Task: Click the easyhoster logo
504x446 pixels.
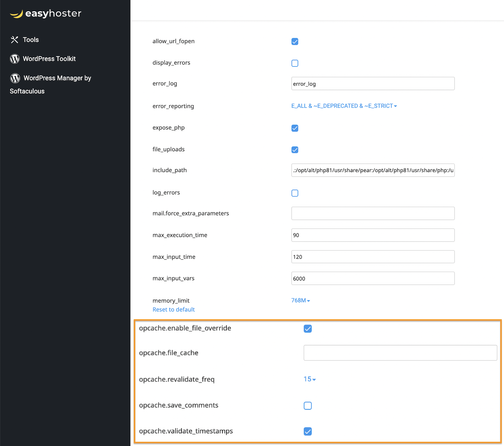Action: (x=46, y=14)
